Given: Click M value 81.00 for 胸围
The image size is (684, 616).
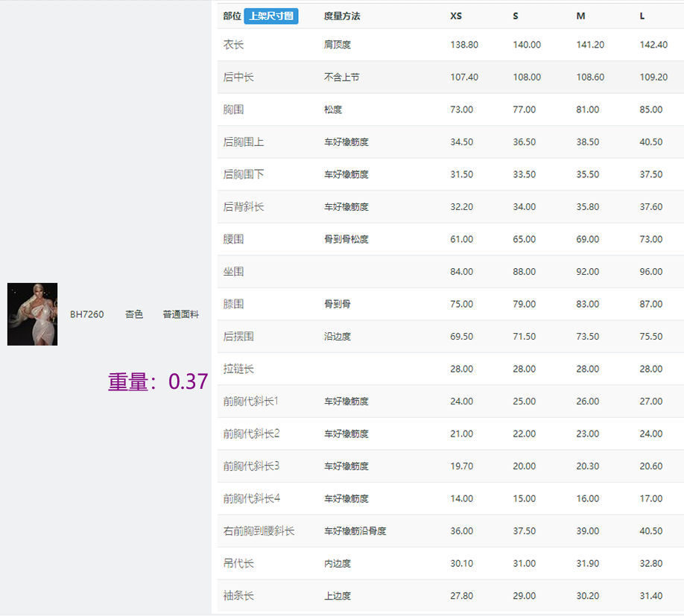Looking at the screenshot, I should (588, 109).
